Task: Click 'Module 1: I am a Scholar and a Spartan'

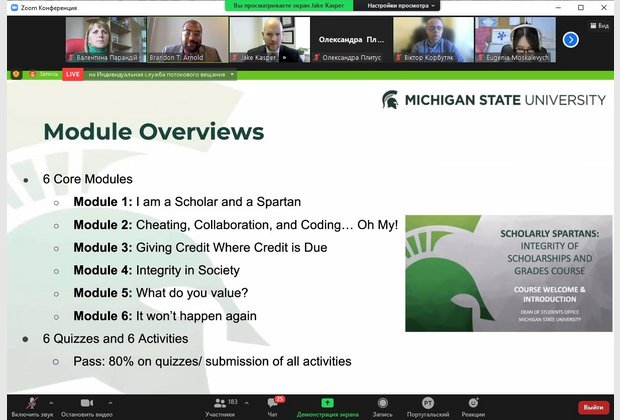Action: [187, 202]
